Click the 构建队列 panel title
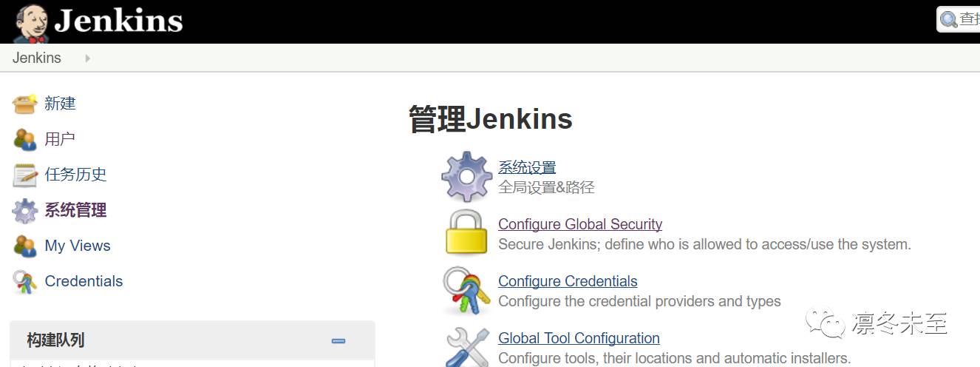Screen dimensions: 980x367 (x=55, y=340)
